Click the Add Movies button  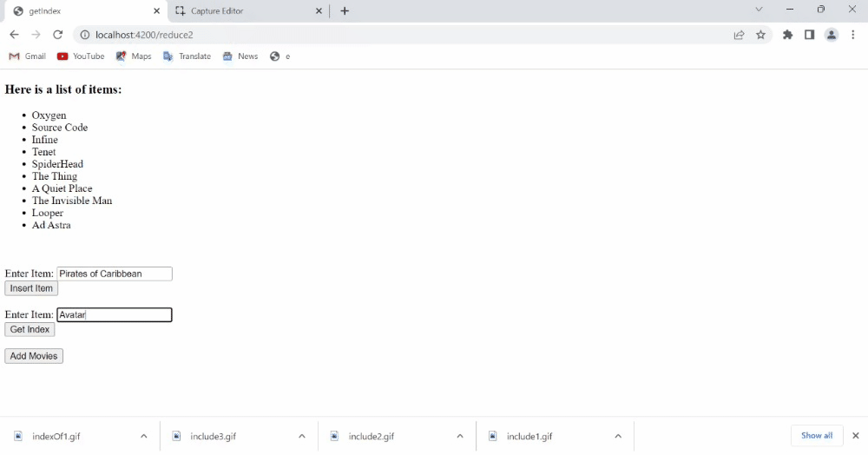(34, 356)
